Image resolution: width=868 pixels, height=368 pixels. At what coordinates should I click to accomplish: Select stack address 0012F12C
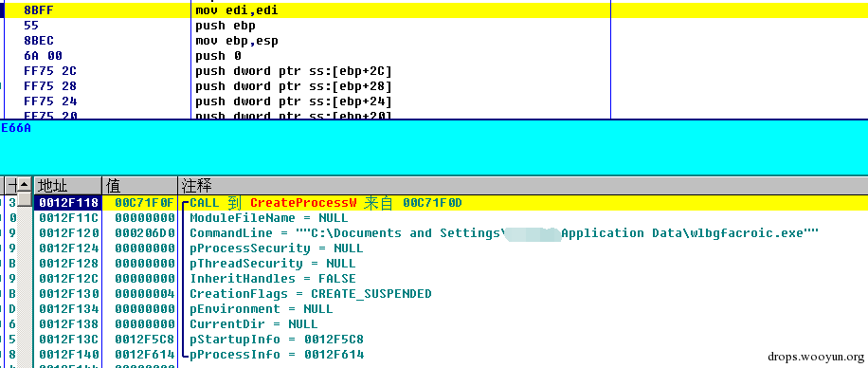click(68, 279)
